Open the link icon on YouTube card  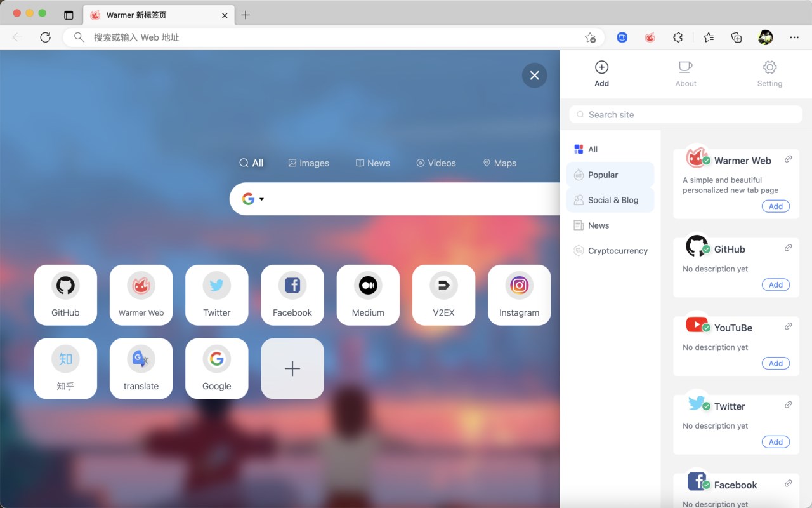pos(788,326)
